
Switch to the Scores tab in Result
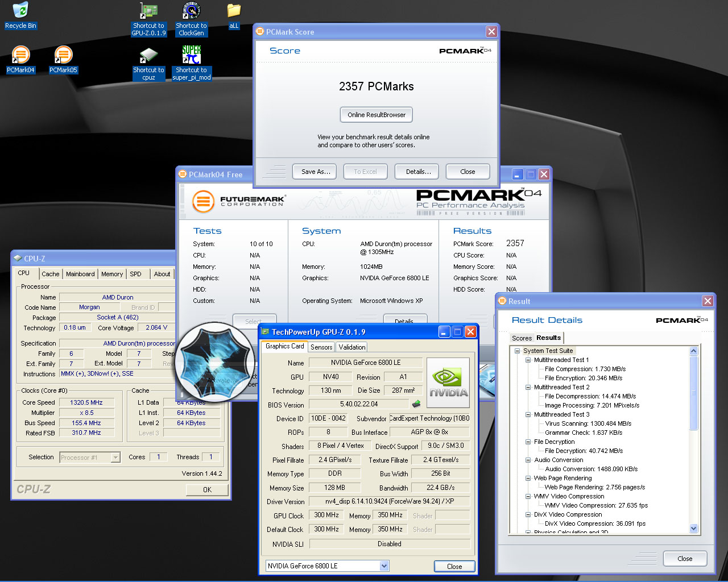522,338
